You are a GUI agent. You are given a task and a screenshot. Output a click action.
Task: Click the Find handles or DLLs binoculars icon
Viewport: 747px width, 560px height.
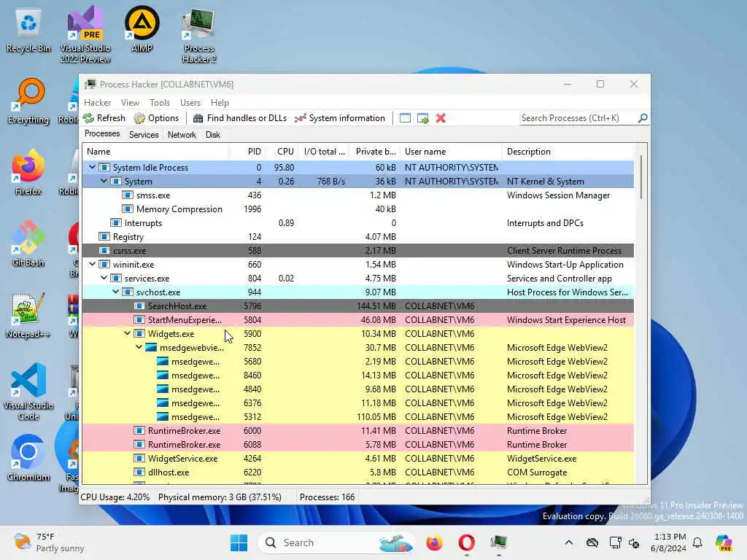198,118
